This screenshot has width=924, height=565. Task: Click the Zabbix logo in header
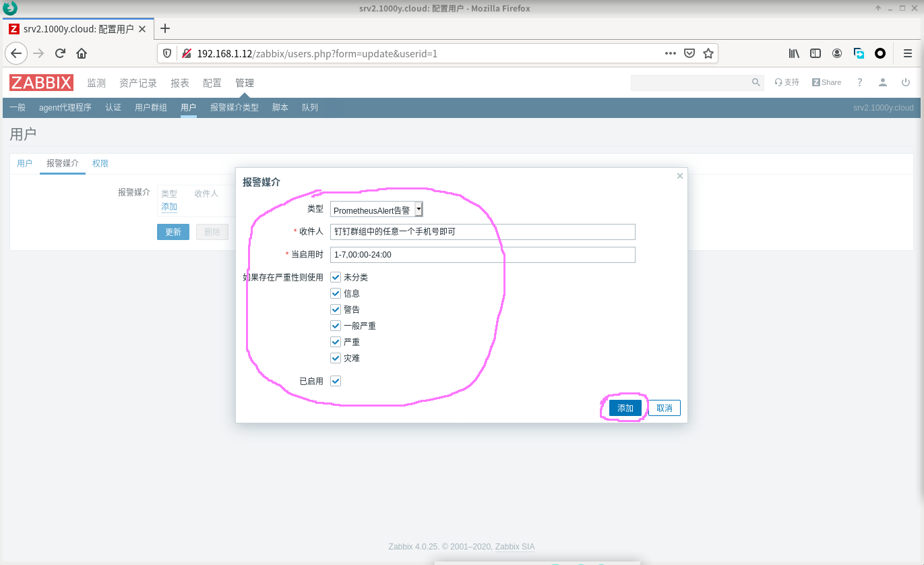41,82
